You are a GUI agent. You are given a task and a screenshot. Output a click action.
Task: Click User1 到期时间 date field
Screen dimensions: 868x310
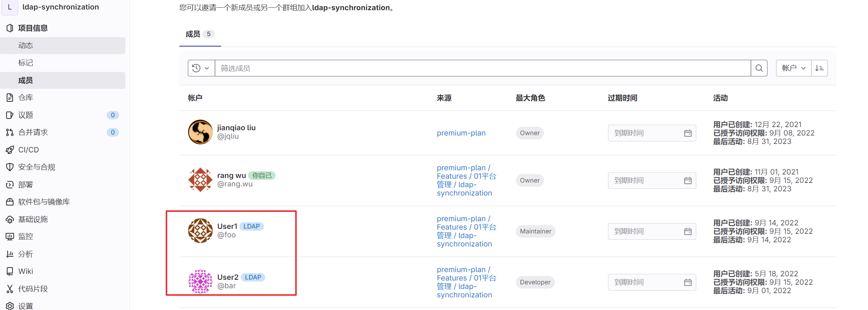point(646,231)
